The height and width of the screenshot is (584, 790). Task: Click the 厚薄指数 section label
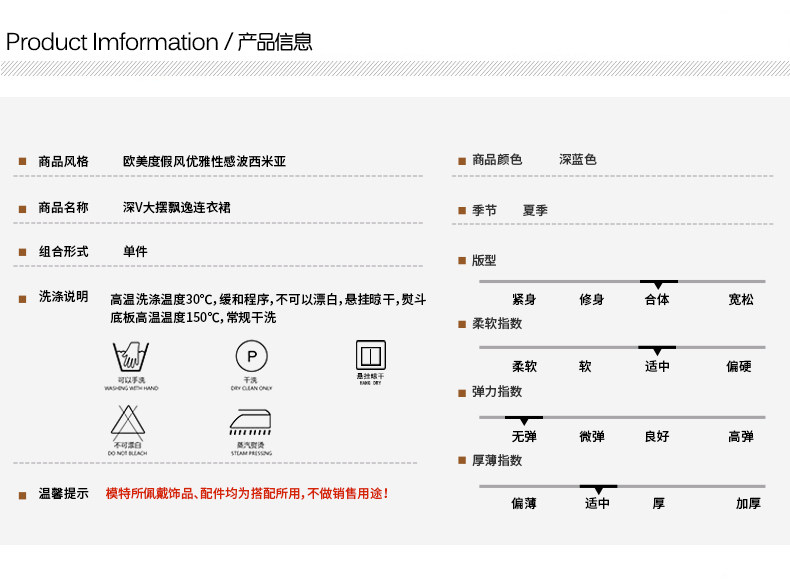(497, 461)
